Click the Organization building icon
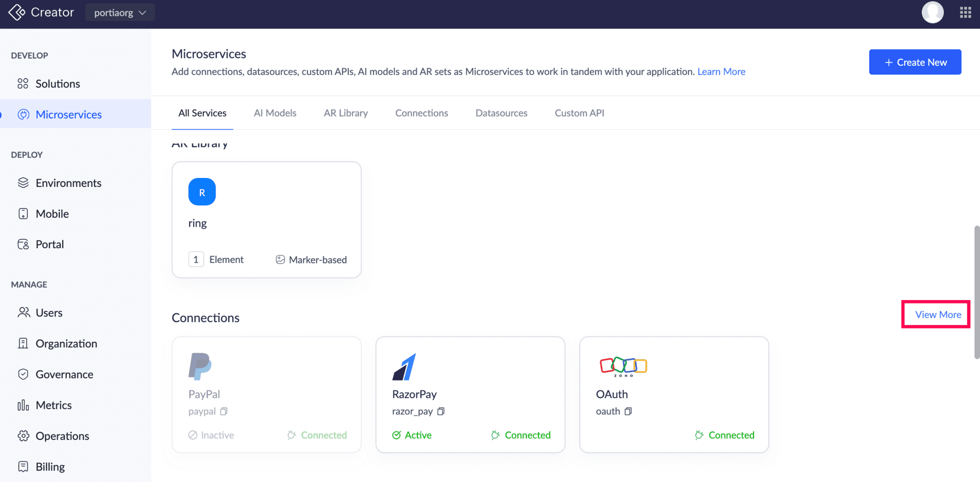980x482 pixels. click(23, 343)
